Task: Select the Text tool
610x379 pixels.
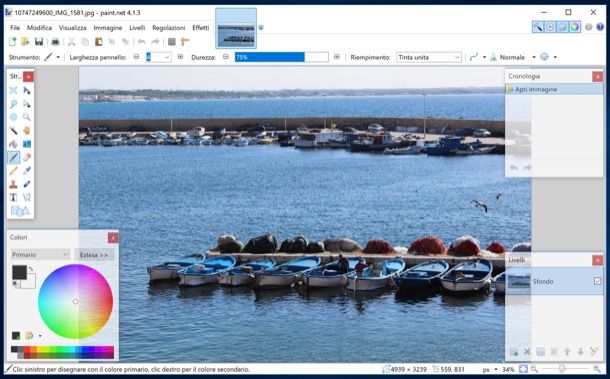Action: point(13,197)
